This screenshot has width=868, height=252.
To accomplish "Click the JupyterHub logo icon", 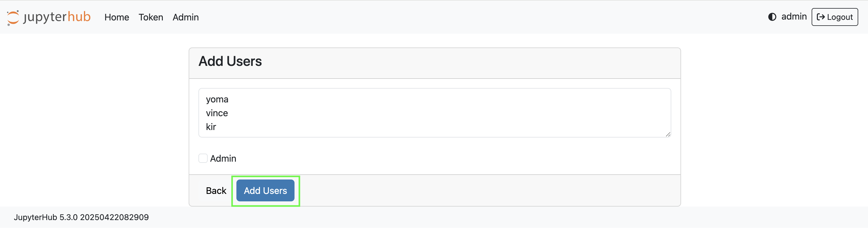I will click(13, 17).
